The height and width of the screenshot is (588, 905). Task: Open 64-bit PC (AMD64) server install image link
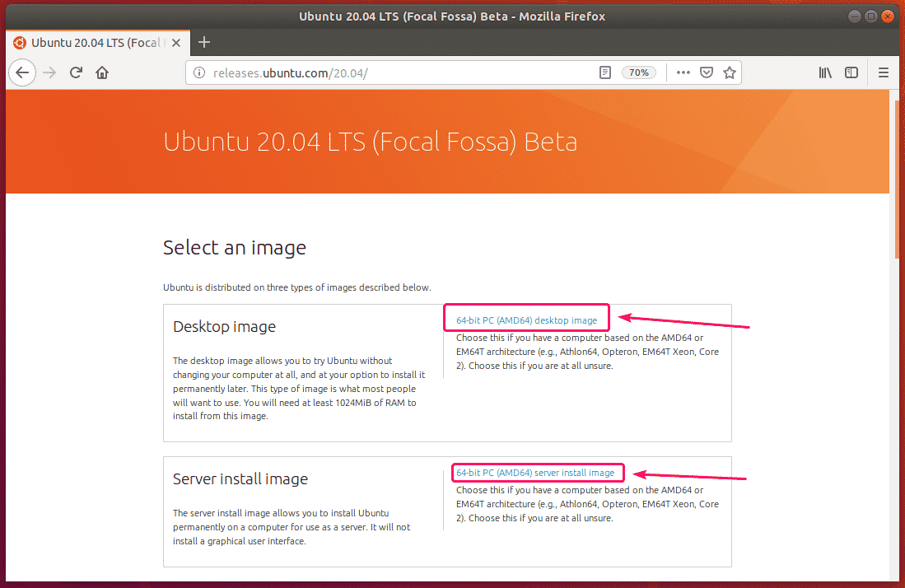535,473
